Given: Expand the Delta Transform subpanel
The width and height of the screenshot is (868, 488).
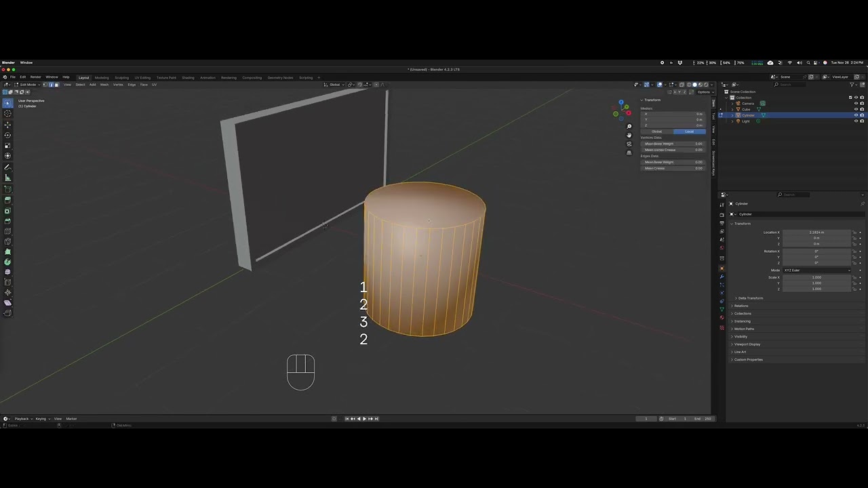Looking at the screenshot, I should tap(750, 298).
